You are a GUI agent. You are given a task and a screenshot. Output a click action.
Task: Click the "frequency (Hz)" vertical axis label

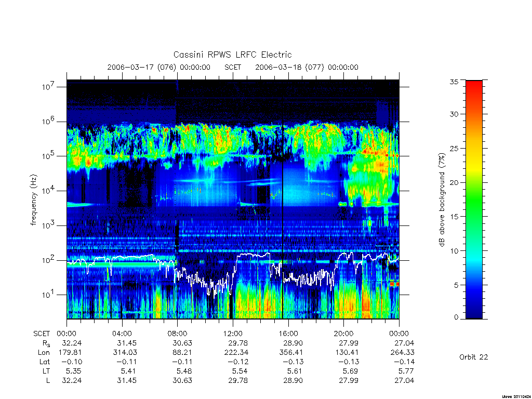tap(34, 200)
